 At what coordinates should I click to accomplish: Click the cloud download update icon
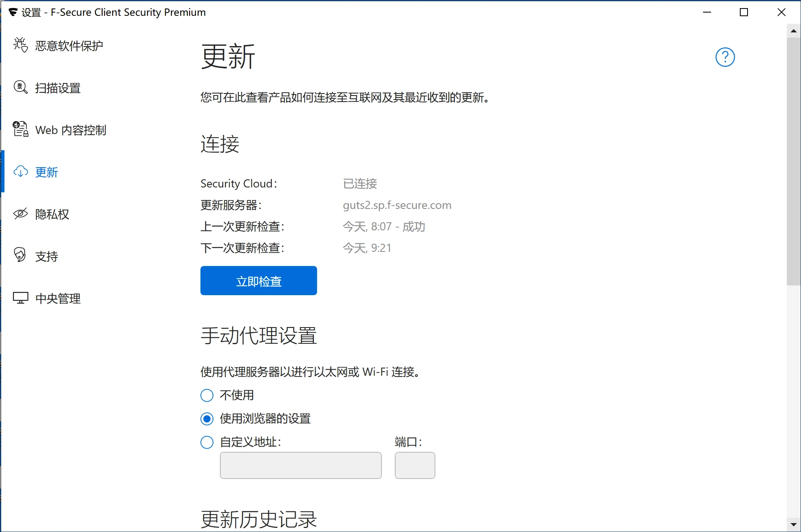point(21,172)
